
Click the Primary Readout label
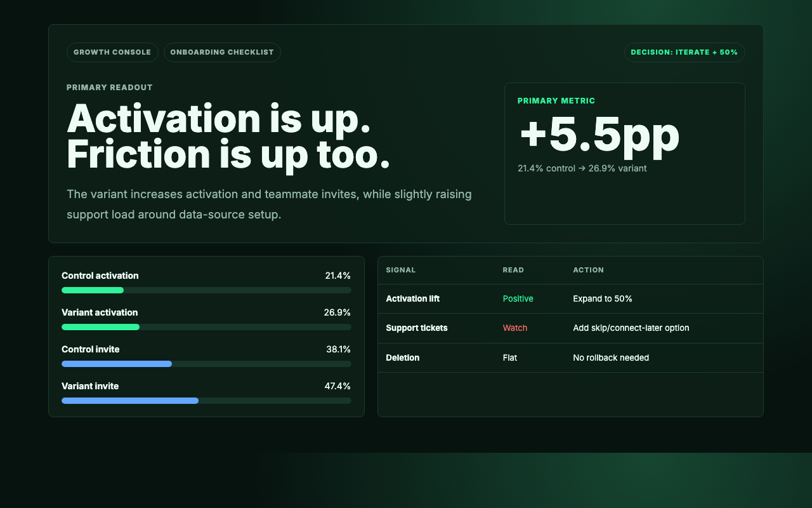(110, 88)
